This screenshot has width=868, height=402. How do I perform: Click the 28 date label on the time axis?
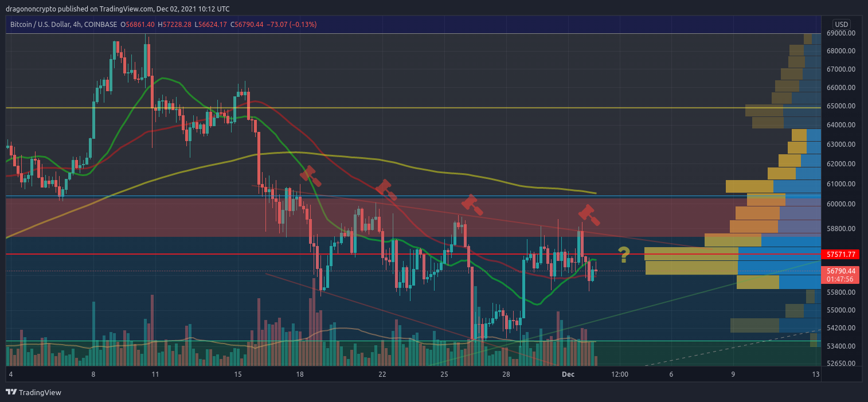pyautogui.click(x=506, y=374)
